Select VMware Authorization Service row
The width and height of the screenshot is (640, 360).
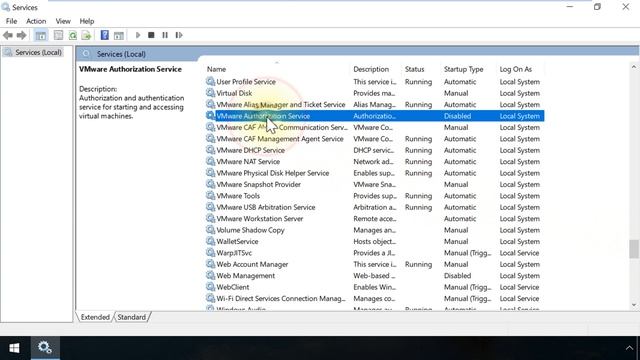pos(374,116)
